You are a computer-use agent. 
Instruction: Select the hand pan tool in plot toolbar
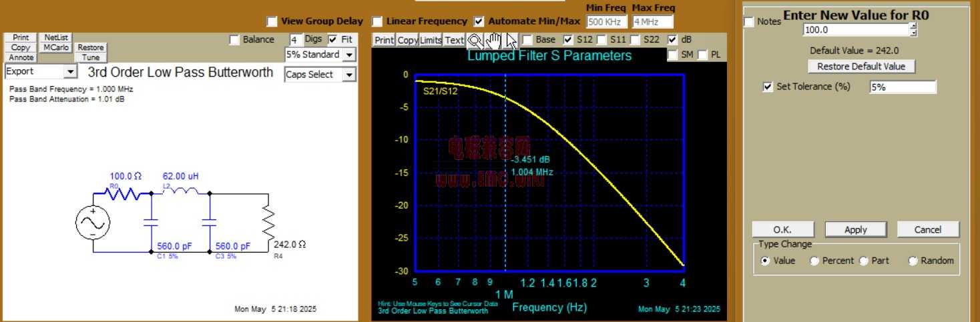pyautogui.click(x=493, y=40)
